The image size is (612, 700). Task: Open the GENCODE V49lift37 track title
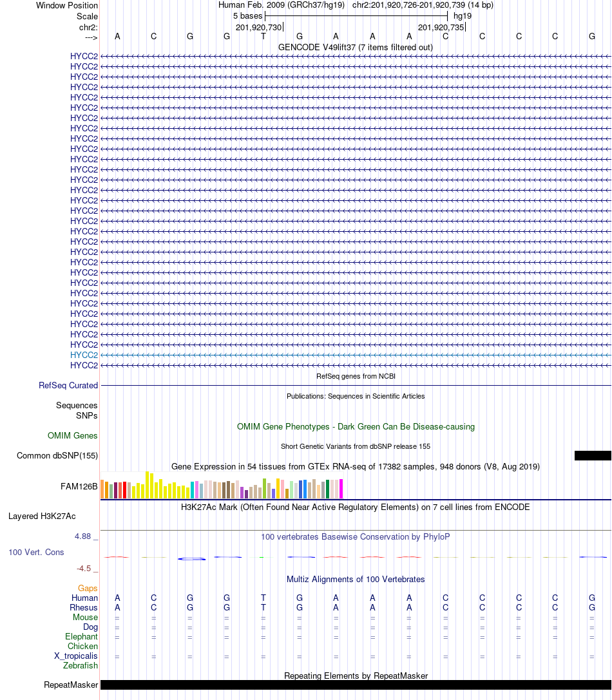(356, 47)
